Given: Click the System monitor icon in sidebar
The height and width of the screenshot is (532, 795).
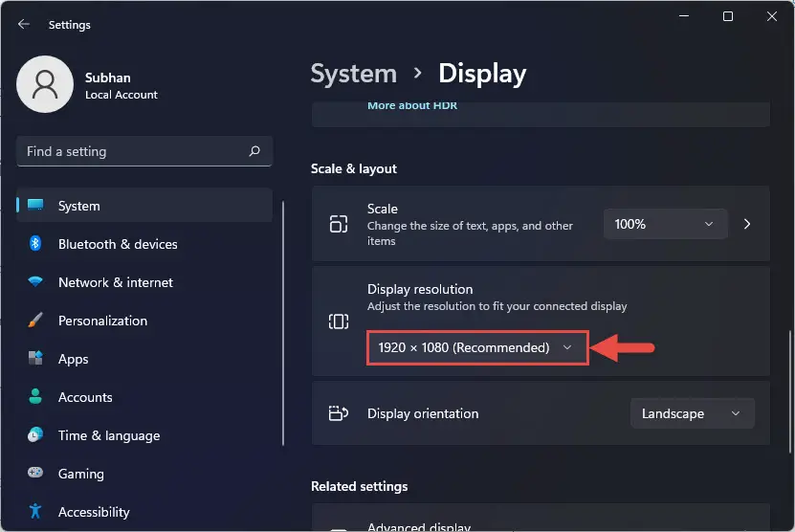Looking at the screenshot, I should tap(35, 205).
